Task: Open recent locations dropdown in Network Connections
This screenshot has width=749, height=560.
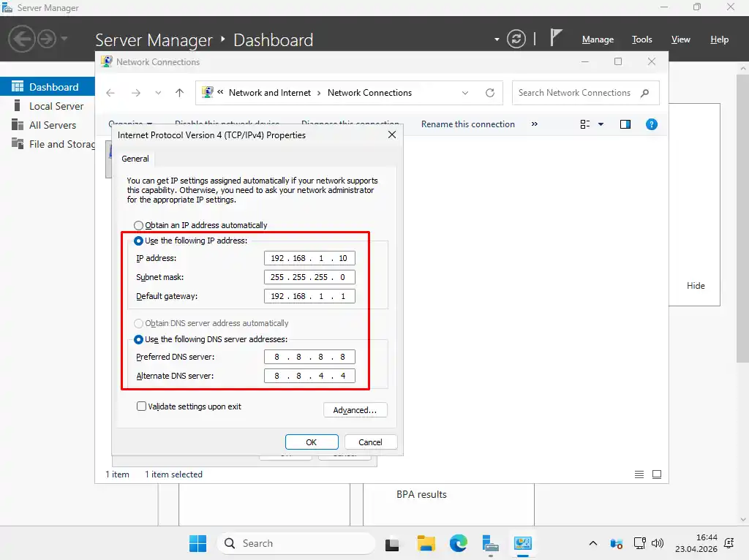Action: 158,93
